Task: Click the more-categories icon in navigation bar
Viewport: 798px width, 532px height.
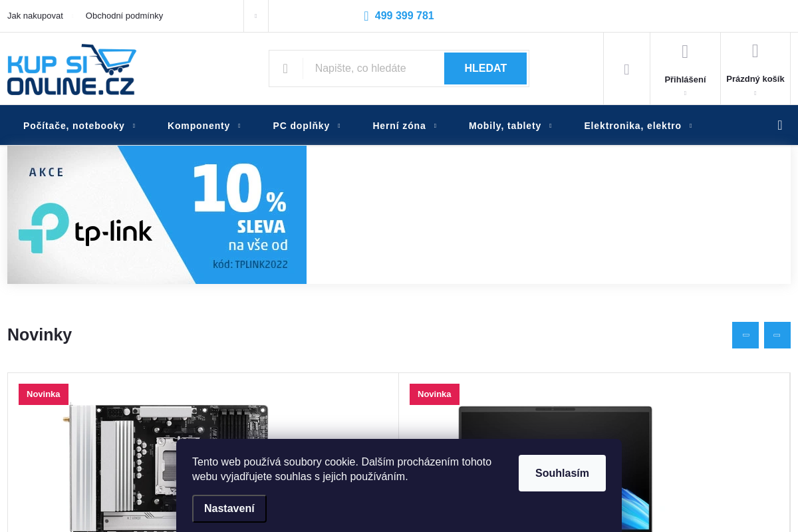Action: click(780, 125)
